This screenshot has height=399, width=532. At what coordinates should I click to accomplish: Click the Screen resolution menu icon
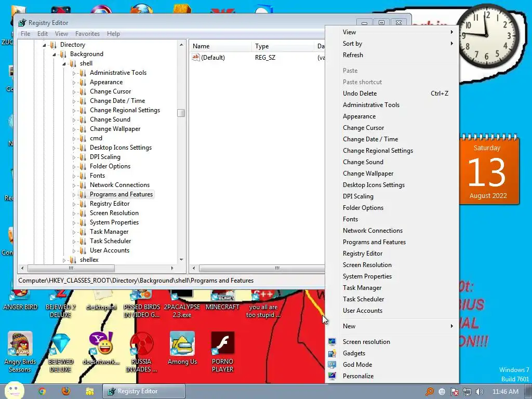click(332, 342)
